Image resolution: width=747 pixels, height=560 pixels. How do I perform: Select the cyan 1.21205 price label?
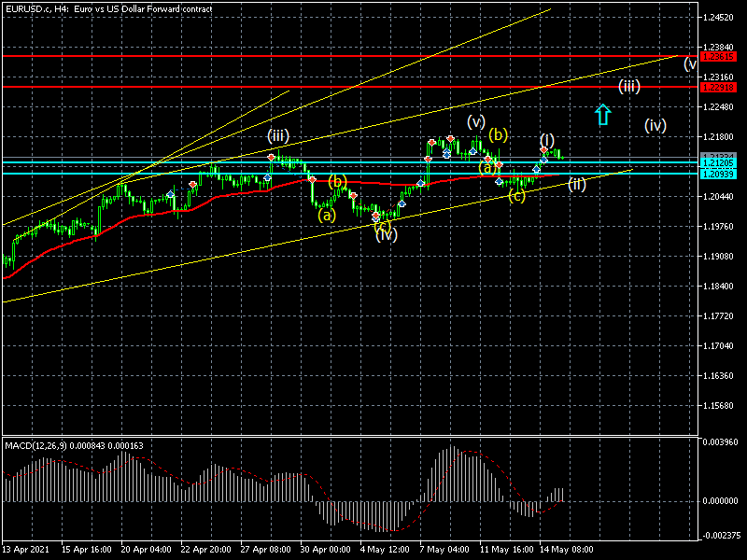(717, 163)
